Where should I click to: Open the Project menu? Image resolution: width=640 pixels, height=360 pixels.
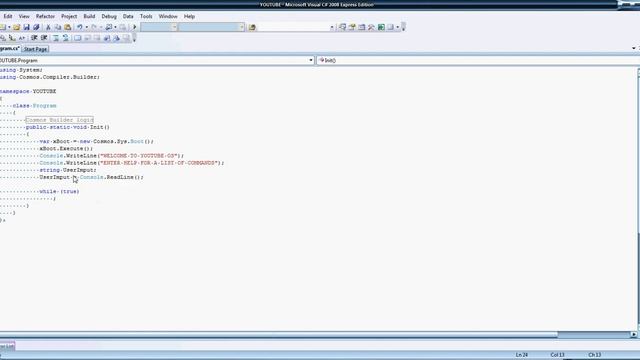(69, 16)
